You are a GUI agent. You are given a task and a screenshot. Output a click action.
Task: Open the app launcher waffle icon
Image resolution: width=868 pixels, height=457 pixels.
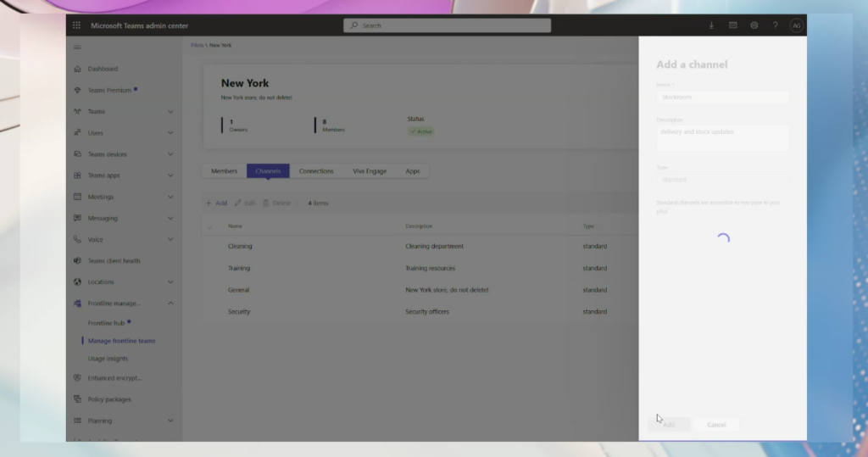pyautogui.click(x=76, y=25)
